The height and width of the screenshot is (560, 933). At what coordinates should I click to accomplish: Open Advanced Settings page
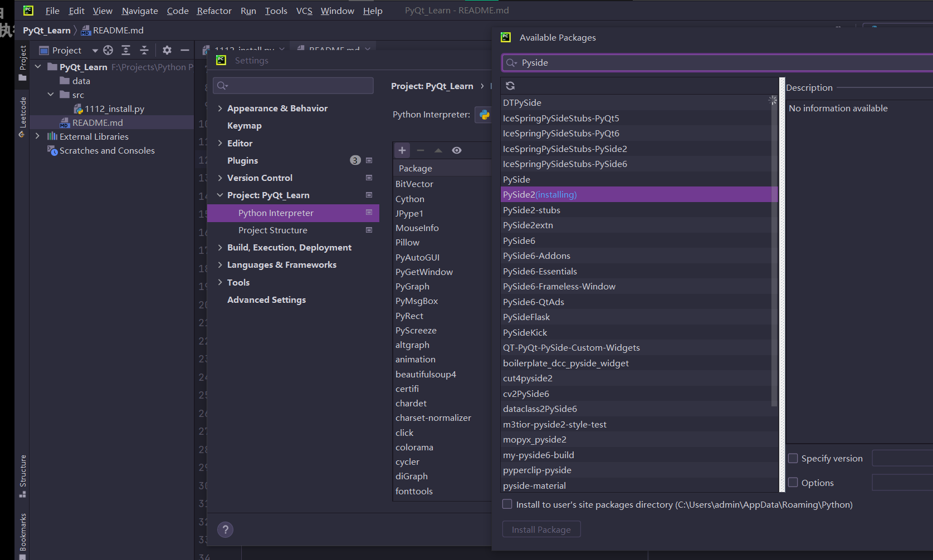tap(266, 300)
